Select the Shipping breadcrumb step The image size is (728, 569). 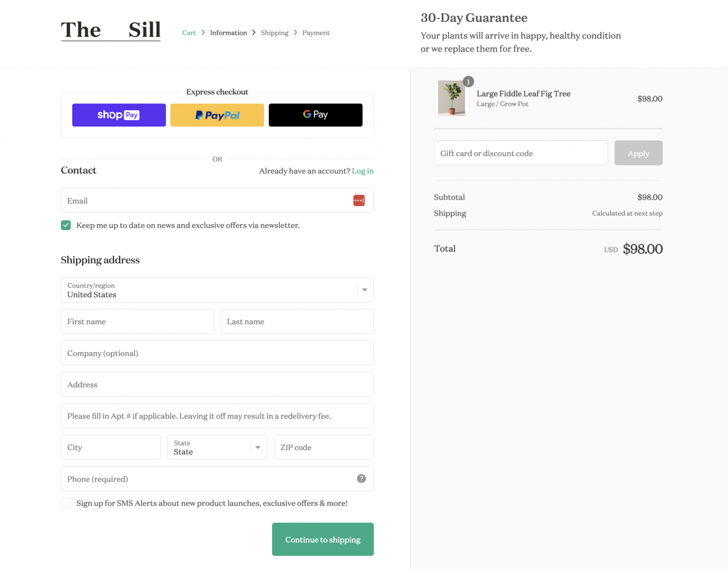(x=275, y=32)
